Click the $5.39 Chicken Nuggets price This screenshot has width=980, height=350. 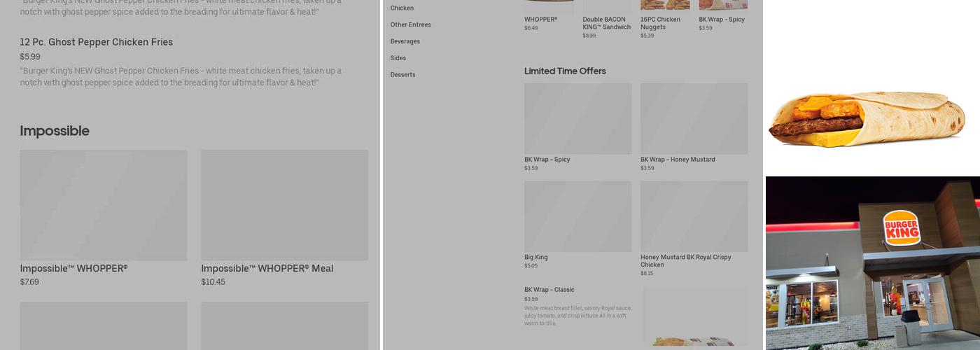(x=647, y=36)
